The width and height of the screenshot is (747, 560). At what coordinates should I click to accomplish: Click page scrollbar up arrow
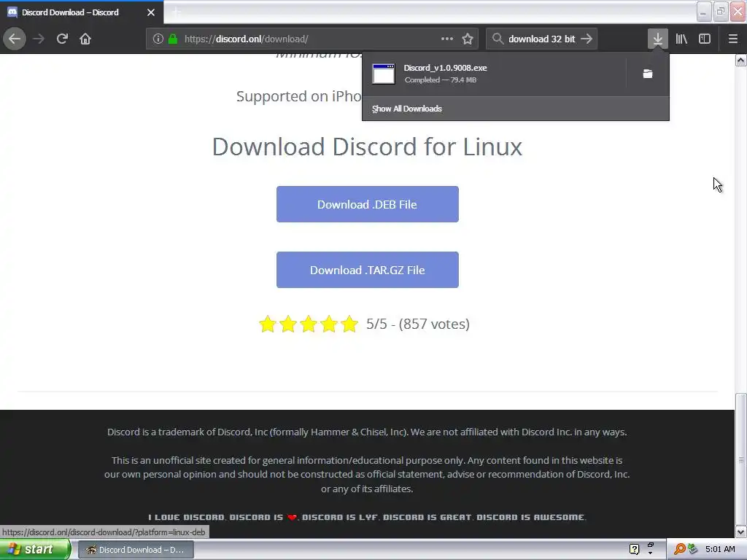pyautogui.click(x=741, y=60)
